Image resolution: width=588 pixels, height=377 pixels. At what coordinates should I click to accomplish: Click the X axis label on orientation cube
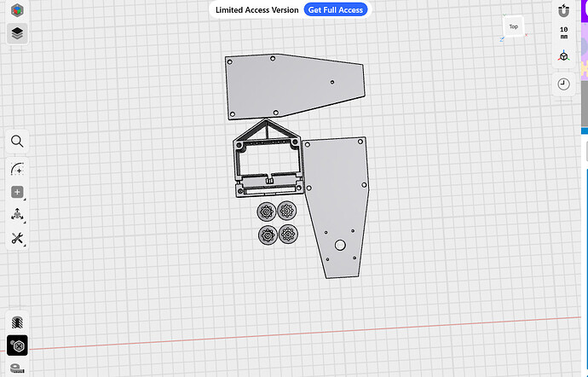[x=526, y=35]
